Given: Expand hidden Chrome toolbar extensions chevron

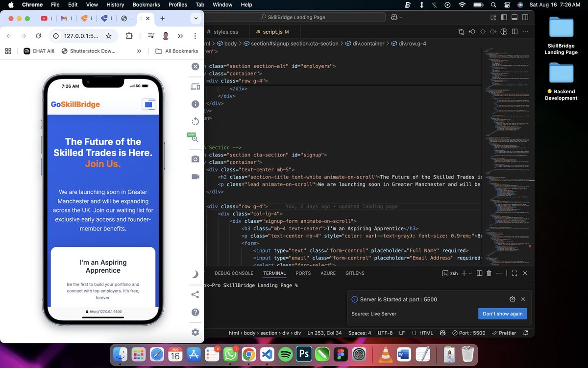Looking at the screenshot, I should [x=180, y=36].
